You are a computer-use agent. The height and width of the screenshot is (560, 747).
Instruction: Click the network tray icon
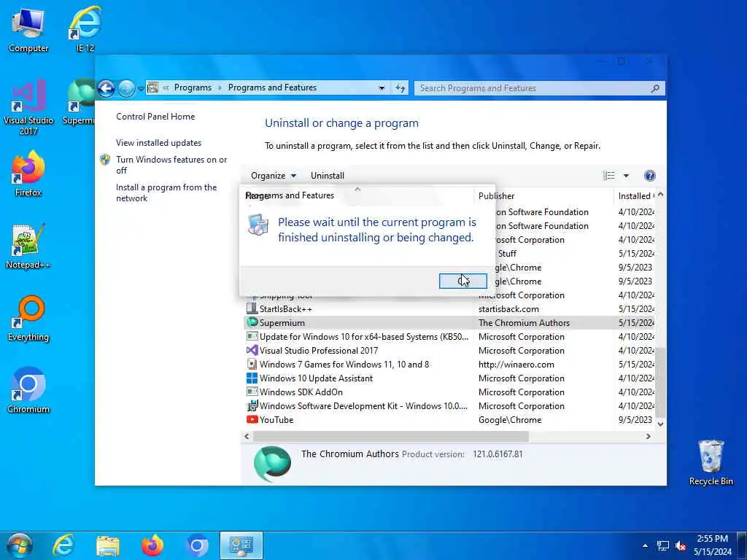(662, 545)
